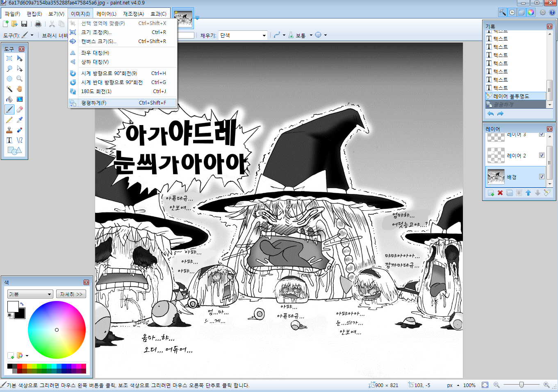Image resolution: width=558 pixels, height=392 pixels.
Task: Toggle visibility of 레이어 3 layer
Action: point(542,134)
